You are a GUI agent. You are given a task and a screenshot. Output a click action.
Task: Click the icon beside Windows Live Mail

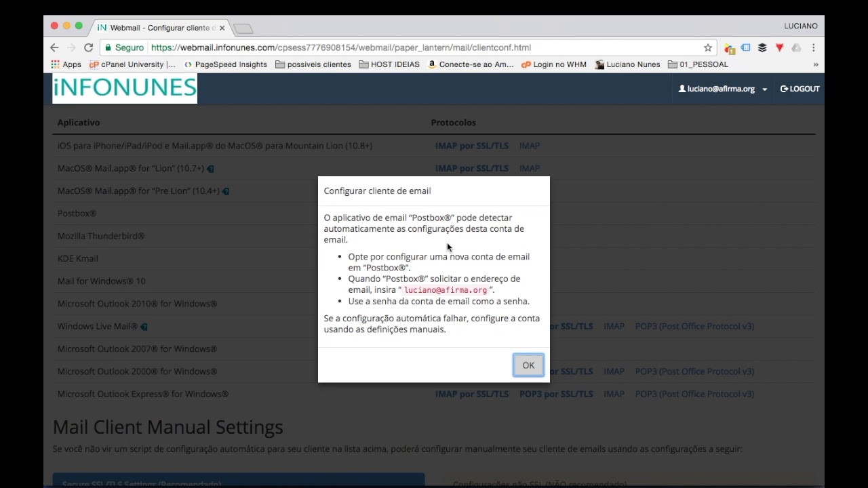click(144, 327)
